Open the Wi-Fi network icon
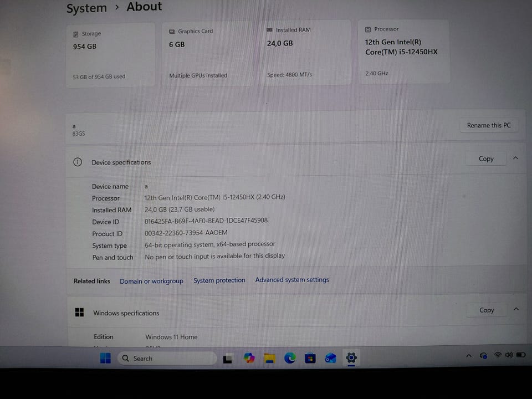Viewport: 532px width, 399px height. coord(498,355)
